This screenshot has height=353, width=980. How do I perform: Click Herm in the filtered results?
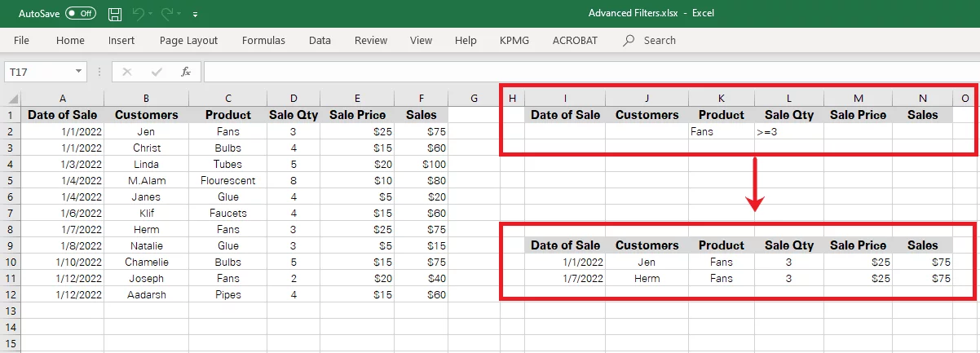coord(647,278)
